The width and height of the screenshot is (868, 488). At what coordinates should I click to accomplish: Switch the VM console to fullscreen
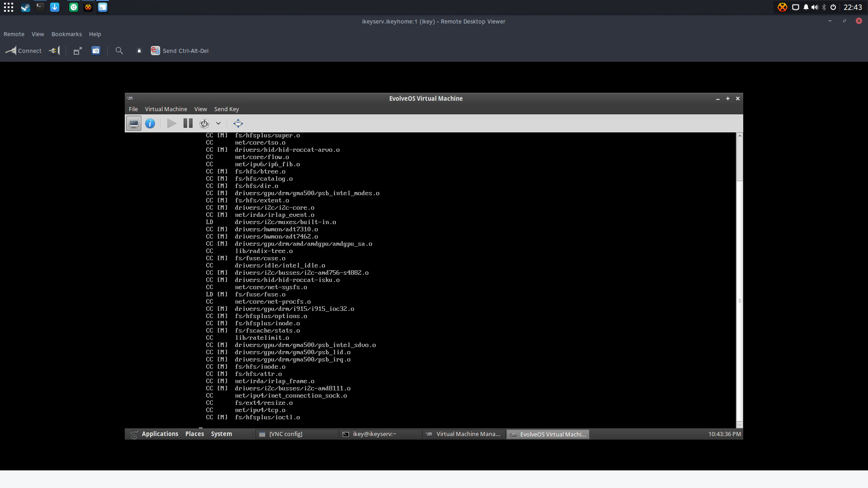pyautogui.click(x=238, y=123)
